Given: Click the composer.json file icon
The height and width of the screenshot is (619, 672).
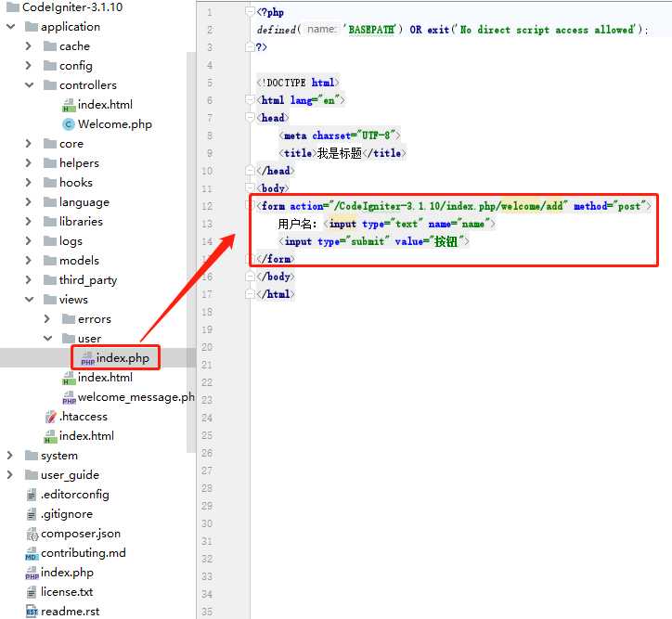Looking at the screenshot, I should [x=32, y=534].
